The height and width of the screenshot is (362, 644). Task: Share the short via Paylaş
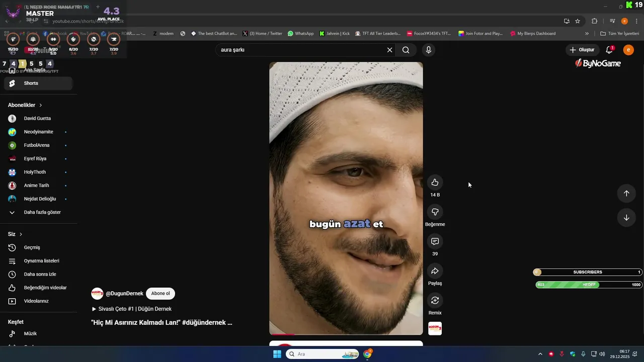pos(435,271)
